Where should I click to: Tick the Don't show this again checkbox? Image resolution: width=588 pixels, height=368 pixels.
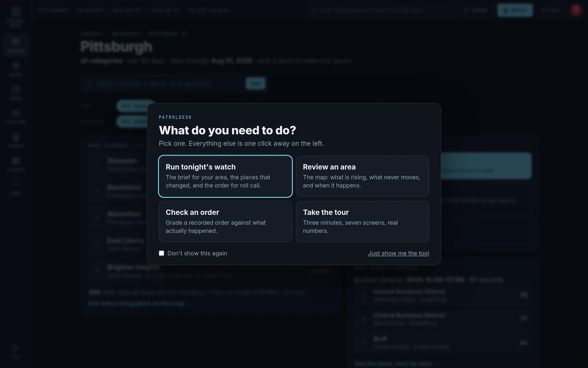click(161, 253)
